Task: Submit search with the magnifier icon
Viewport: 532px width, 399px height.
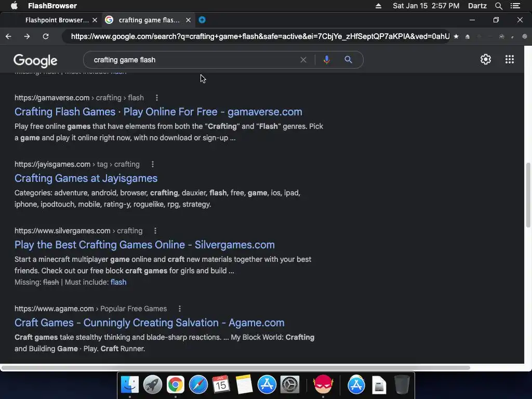Action: tap(348, 60)
